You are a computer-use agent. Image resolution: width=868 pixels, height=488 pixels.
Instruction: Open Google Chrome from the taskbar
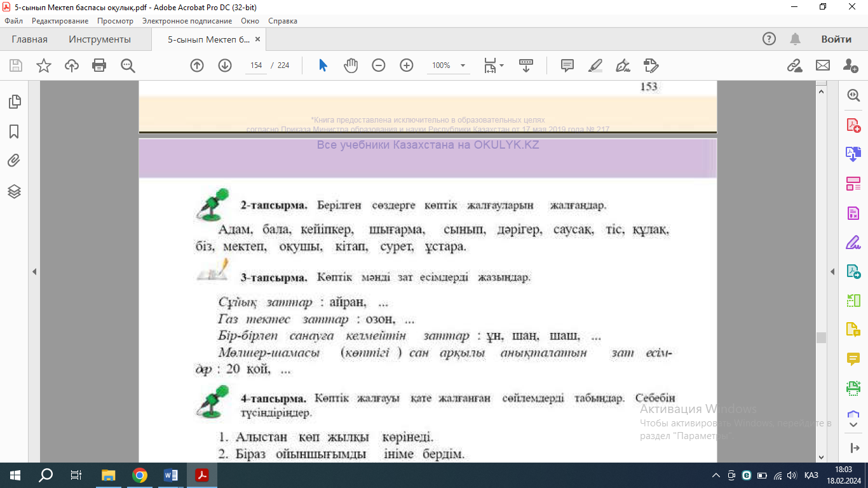[x=140, y=475]
